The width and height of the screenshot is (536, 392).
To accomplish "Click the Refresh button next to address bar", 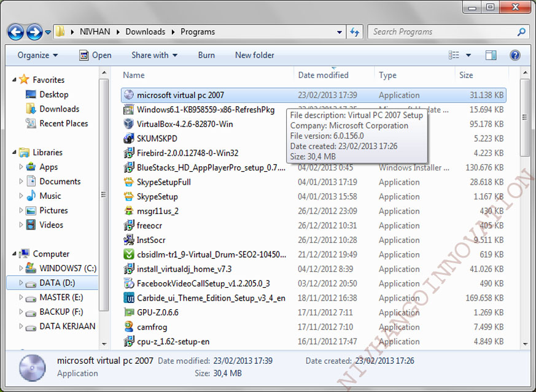I will [x=354, y=32].
